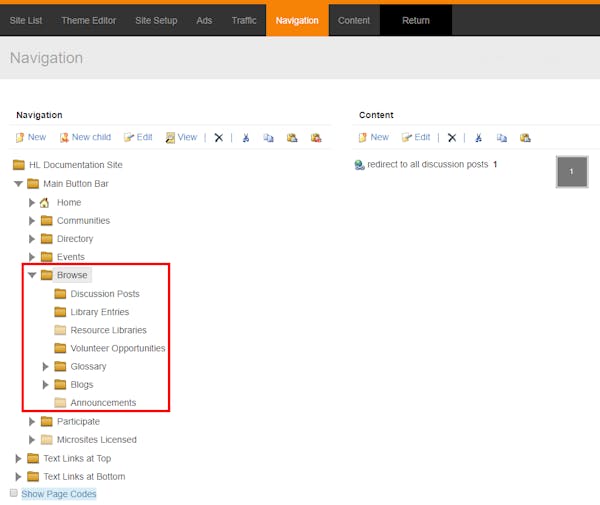Switch to the Site Setup tab
Viewport: 600px width, 505px height.
point(156,20)
